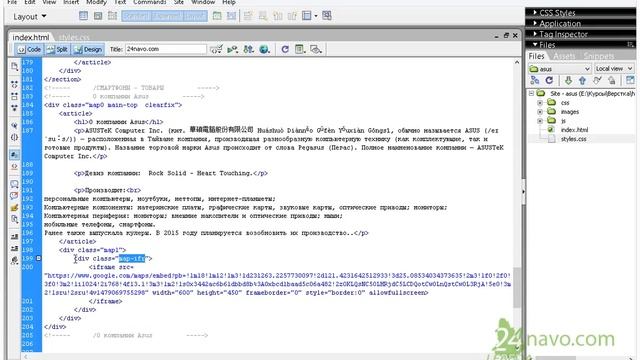Click Refresh Design View icon

click(x=285, y=49)
